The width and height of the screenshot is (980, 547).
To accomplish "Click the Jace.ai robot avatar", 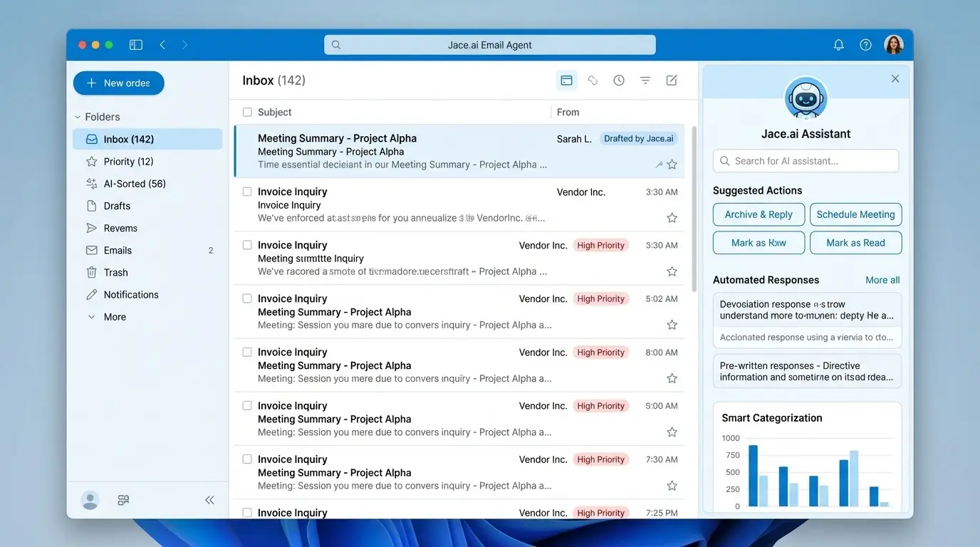I will pos(806,98).
